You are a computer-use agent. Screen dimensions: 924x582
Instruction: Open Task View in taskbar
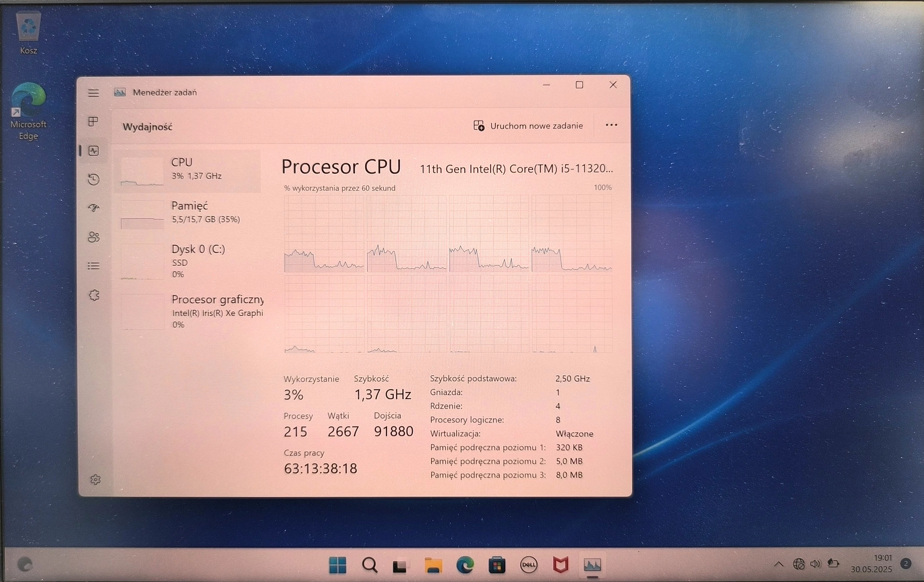(400, 565)
